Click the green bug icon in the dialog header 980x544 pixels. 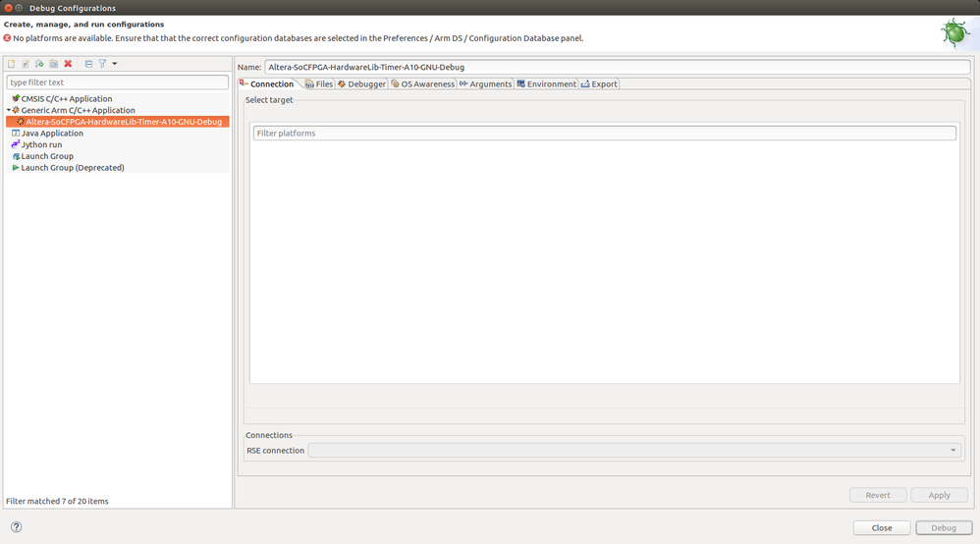[x=955, y=32]
